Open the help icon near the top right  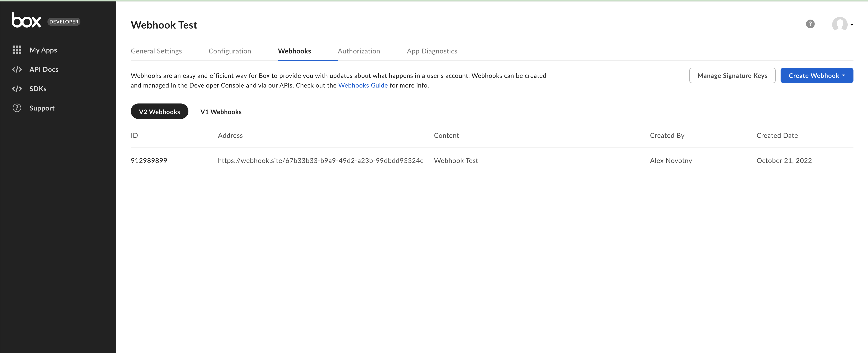click(x=810, y=24)
